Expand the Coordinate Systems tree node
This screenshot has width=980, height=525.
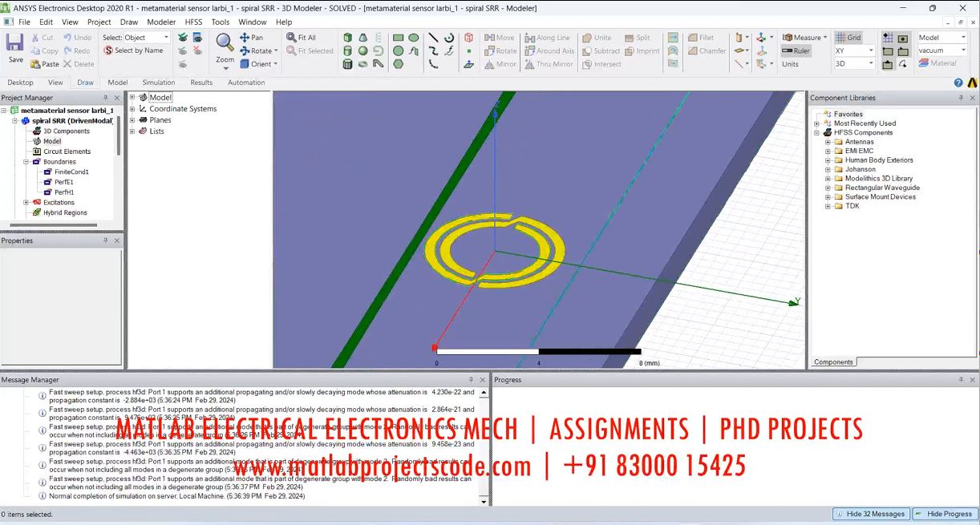[x=132, y=109]
